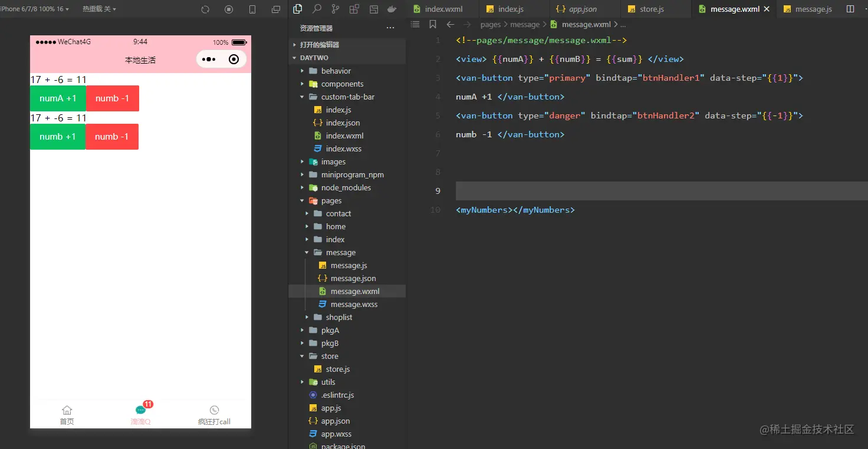This screenshot has height=449, width=868.
Task: Switch to the index.wxml editor tab
Action: (x=443, y=9)
